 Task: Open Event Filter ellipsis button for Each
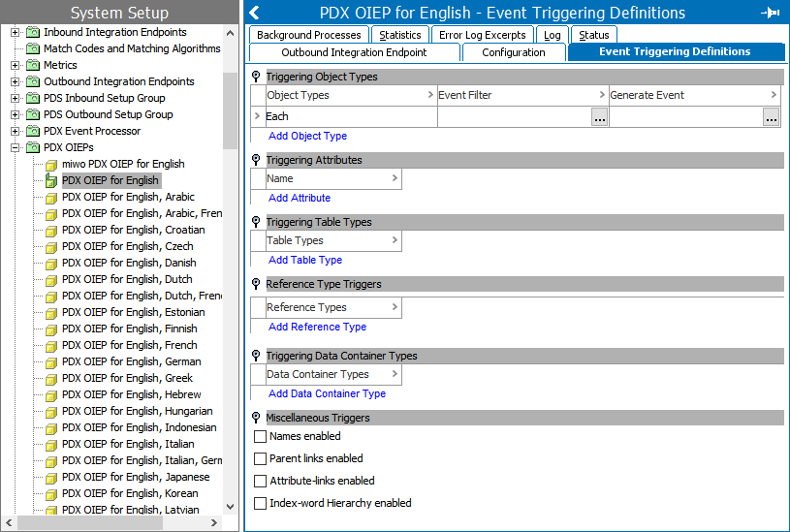[x=600, y=117]
